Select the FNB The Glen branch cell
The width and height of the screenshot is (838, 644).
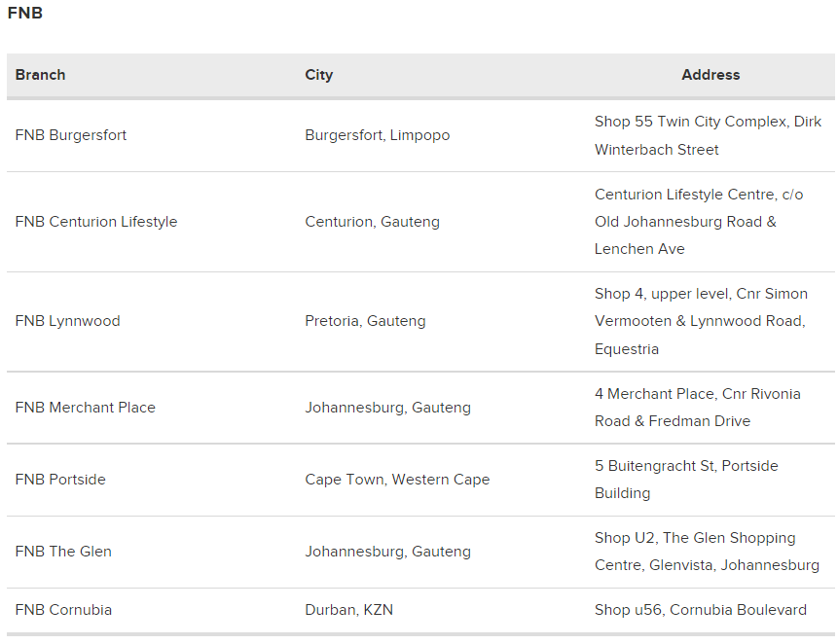[x=63, y=552]
